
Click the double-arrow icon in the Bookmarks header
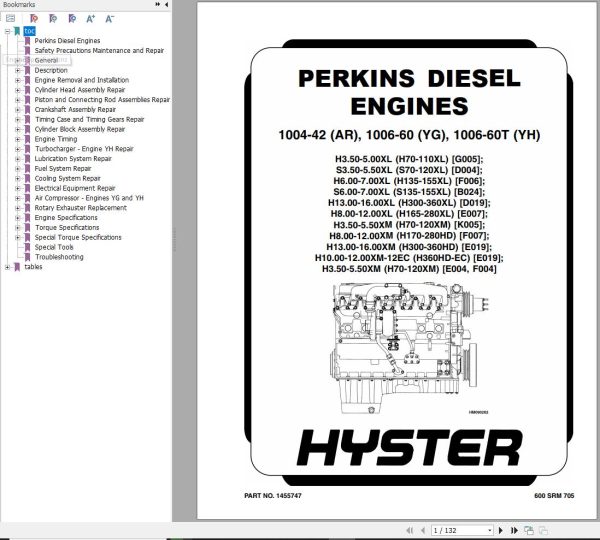click(158, 4)
